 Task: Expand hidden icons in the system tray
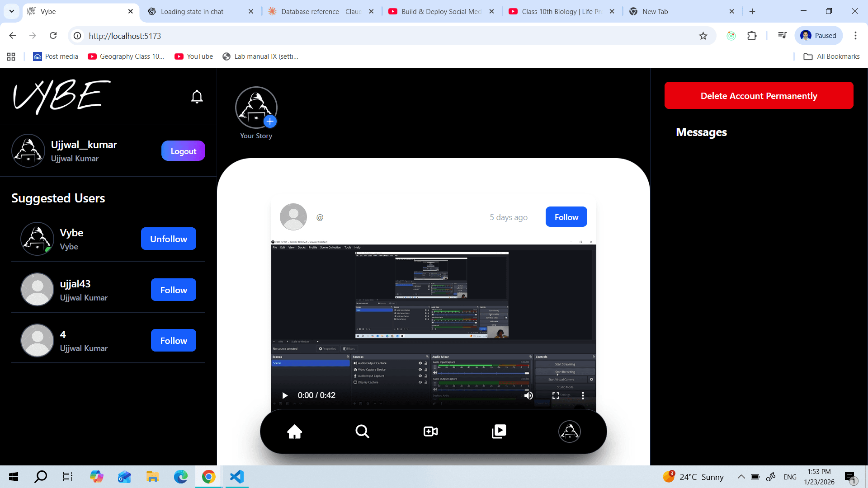point(741,476)
